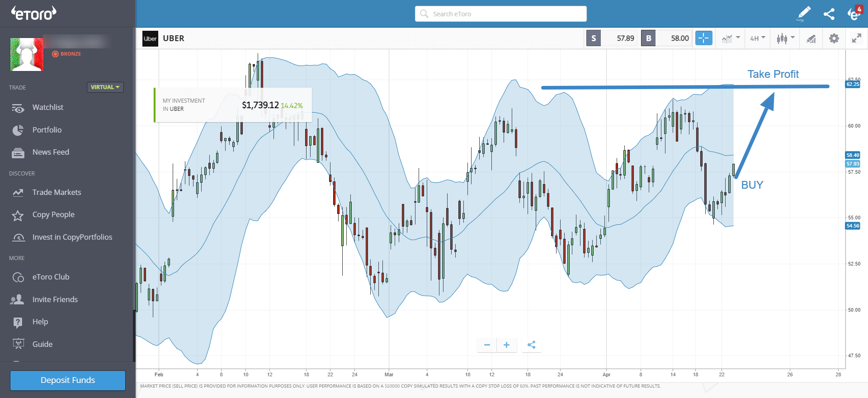Click the UBER ticker title
Viewport: 868px width, 398px height.
click(x=174, y=38)
